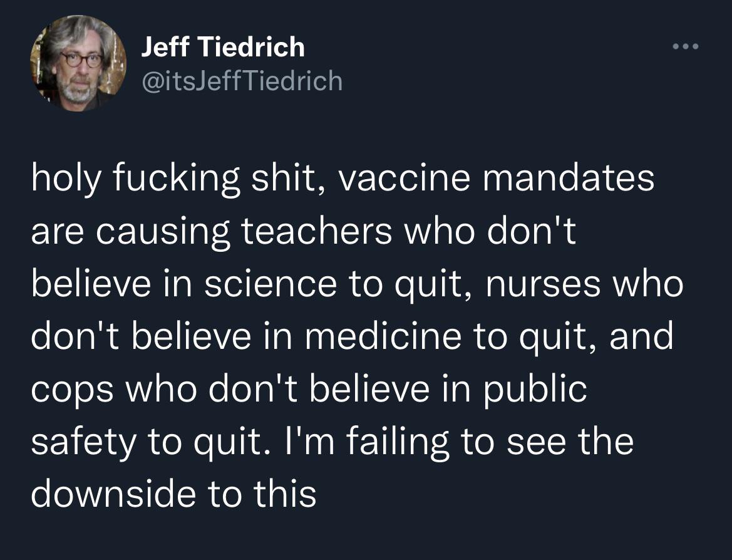Click the profile avatar photo
The height and width of the screenshot is (560, 732).
click(x=78, y=63)
